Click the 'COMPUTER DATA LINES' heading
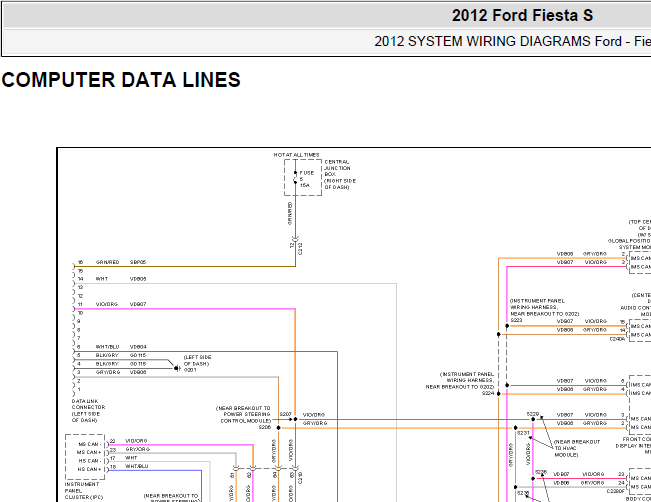The image size is (651, 502). [121, 80]
